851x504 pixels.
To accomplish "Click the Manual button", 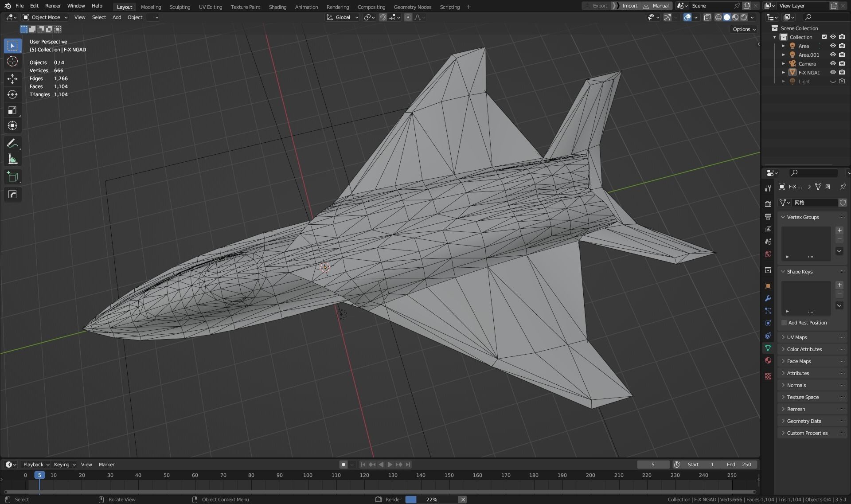I will [656, 6].
